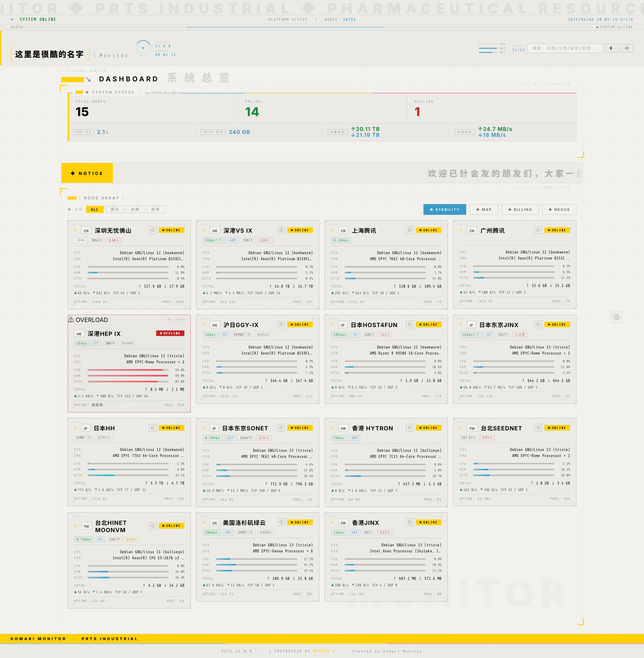Toggle the dark/light theme half-circle button
The width and height of the screenshot is (644, 658).
tap(611, 48)
